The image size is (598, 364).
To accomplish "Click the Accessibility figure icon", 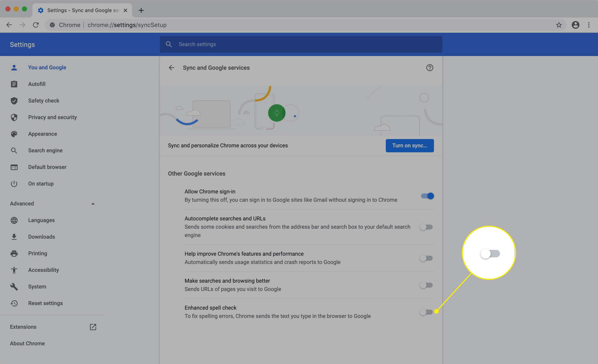I will [x=14, y=270].
